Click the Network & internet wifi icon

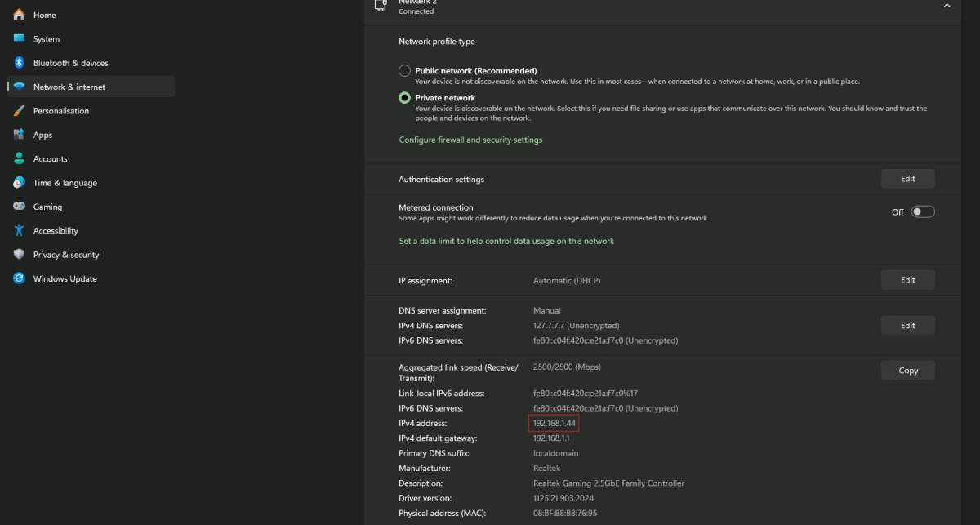pyautogui.click(x=19, y=87)
